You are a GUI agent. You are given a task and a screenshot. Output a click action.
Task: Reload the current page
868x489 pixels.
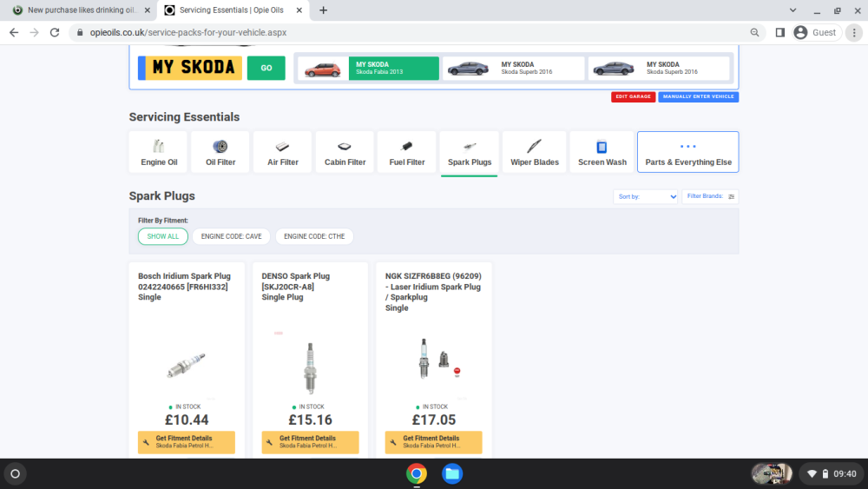(54, 33)
